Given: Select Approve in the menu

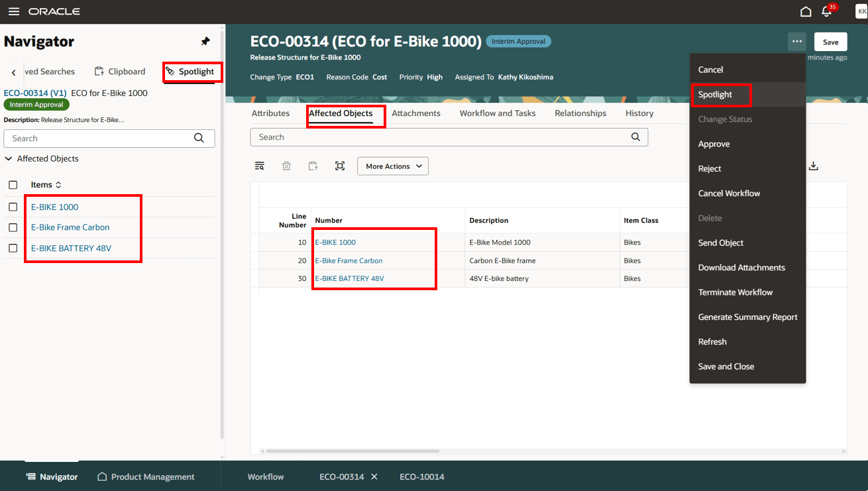Looking at the screenshot, I should (747, 144).
